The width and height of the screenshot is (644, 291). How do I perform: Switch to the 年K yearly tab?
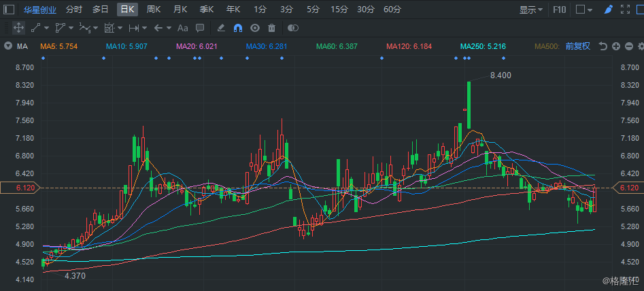(233, 10)
